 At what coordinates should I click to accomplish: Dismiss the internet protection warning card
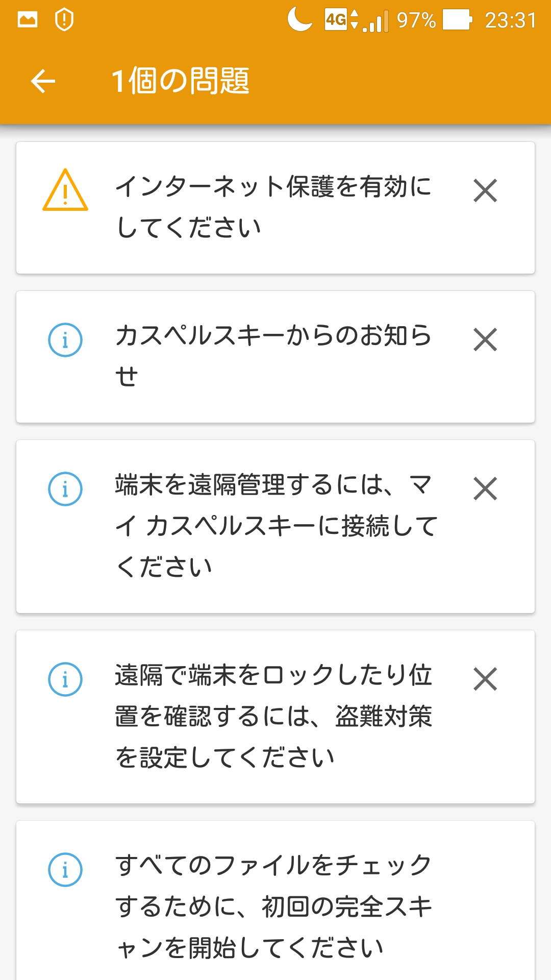485,191
